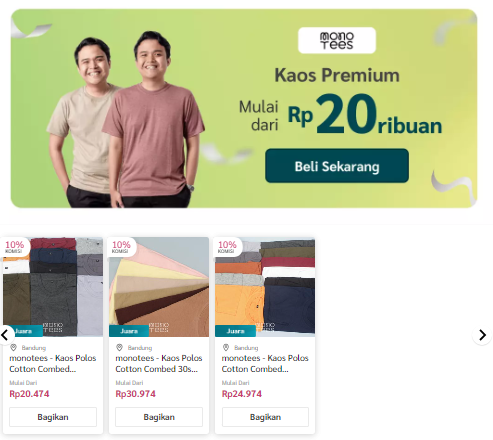Click the Rp24.974 price text
This screenshot has width=493, height=440.
[242, 394]
